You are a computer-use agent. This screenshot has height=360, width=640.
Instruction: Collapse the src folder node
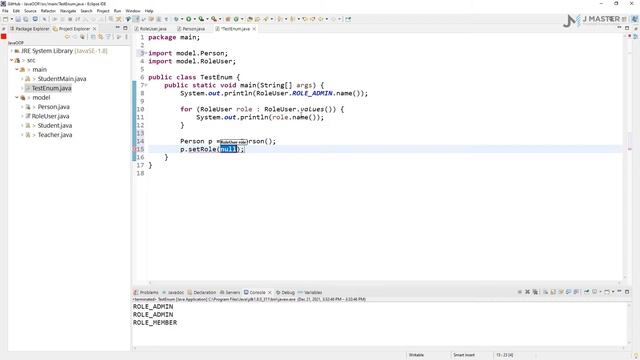tap(11, 60)
